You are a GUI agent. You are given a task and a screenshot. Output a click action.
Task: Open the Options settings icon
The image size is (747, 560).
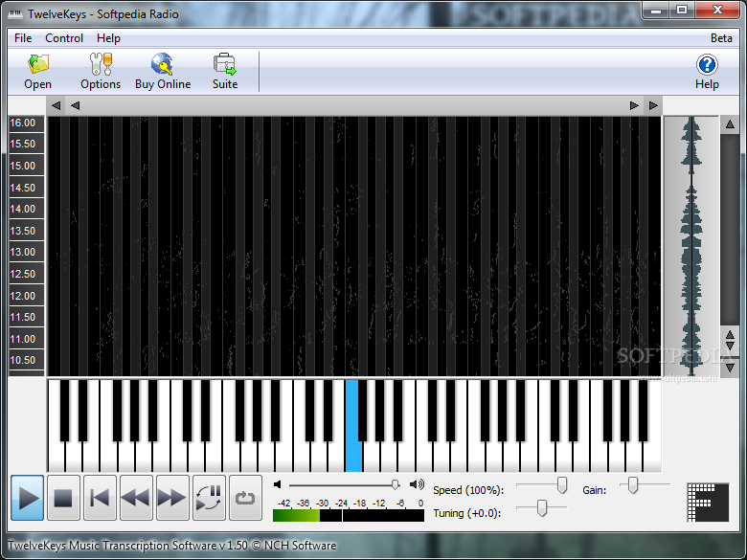[x=101, y=72]
